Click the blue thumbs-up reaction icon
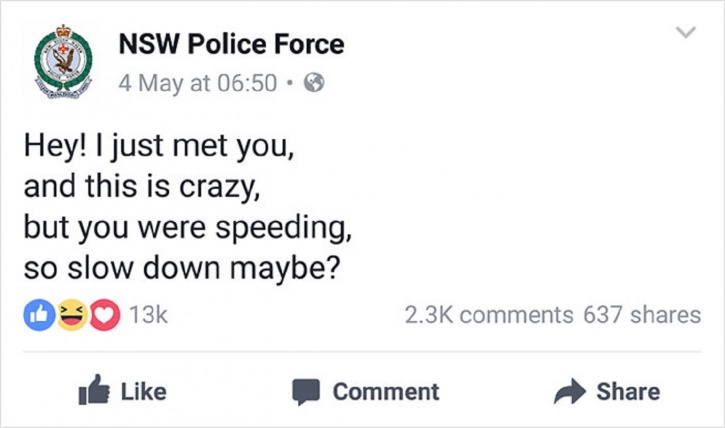Viewport: 725px width, 428px height. pos(39,315)
